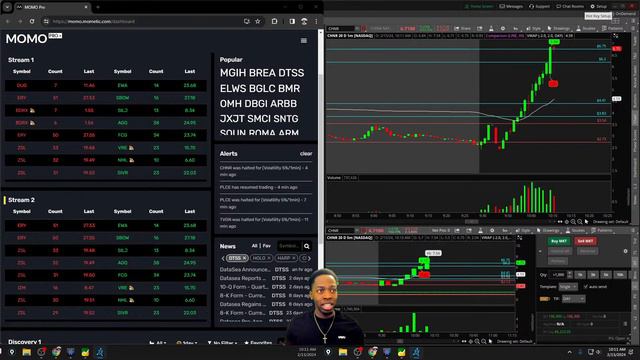Click the upper chart symbol input field

pos(340,29)
